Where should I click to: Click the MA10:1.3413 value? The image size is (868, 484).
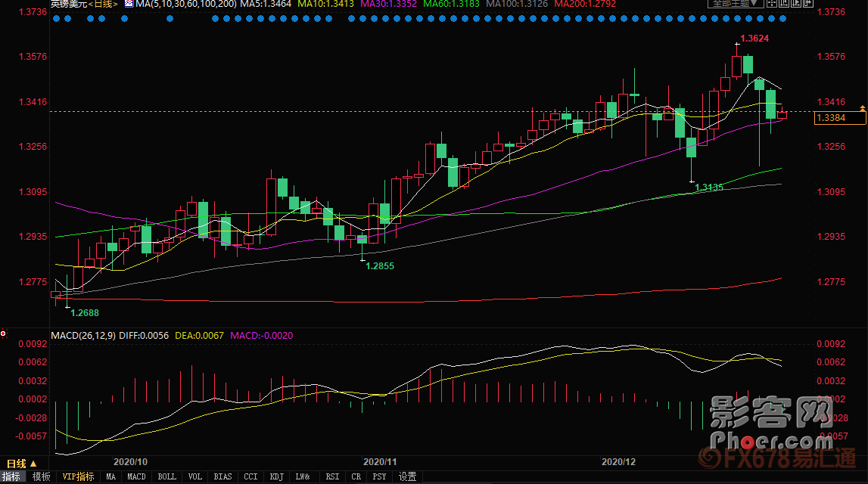326,4
